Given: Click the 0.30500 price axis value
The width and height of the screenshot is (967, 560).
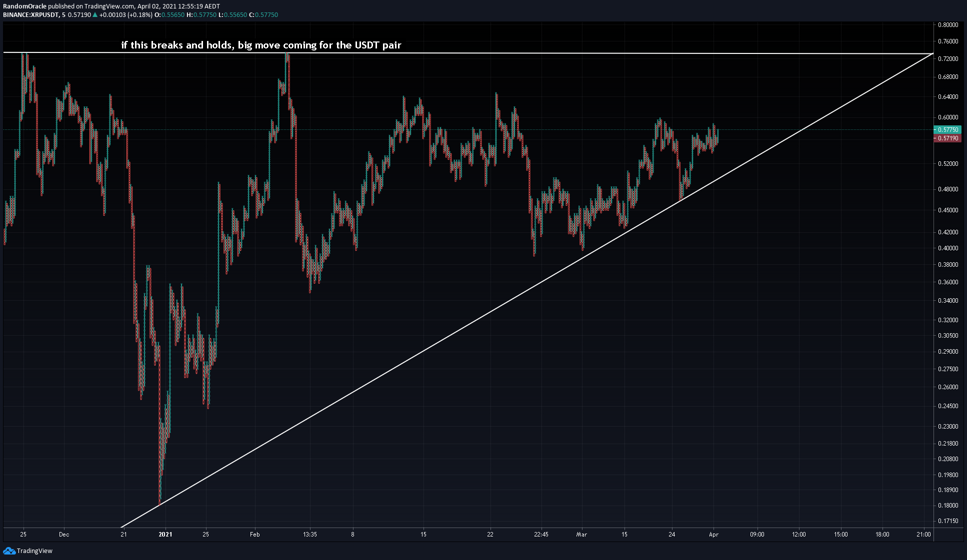Looking at the screenshot, I should (x=948, y=335).
